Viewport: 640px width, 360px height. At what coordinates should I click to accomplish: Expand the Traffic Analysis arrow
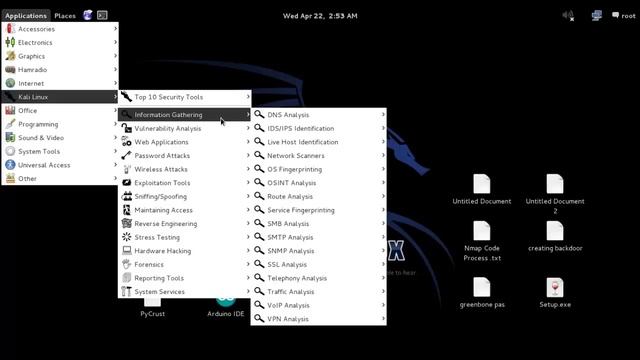[x=383, y=291]
